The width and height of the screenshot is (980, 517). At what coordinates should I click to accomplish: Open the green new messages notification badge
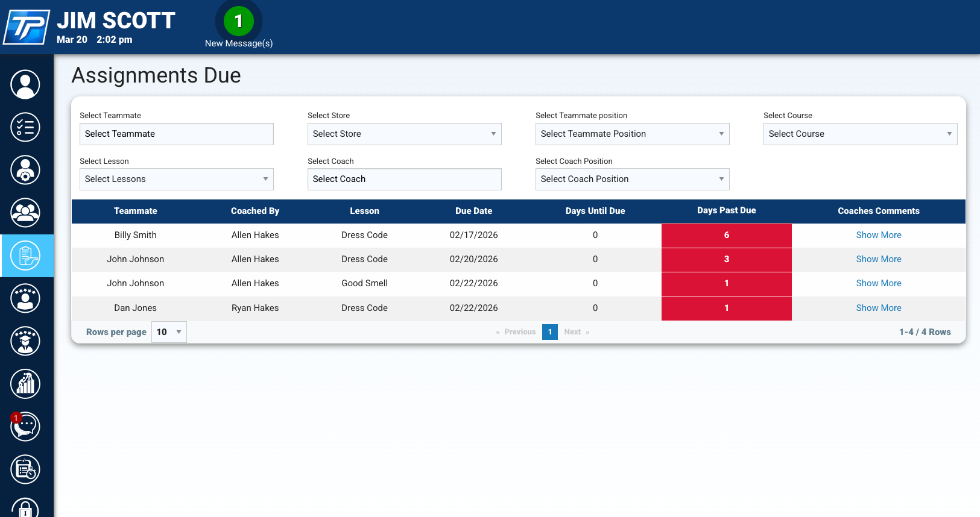(x=239, y=21)
